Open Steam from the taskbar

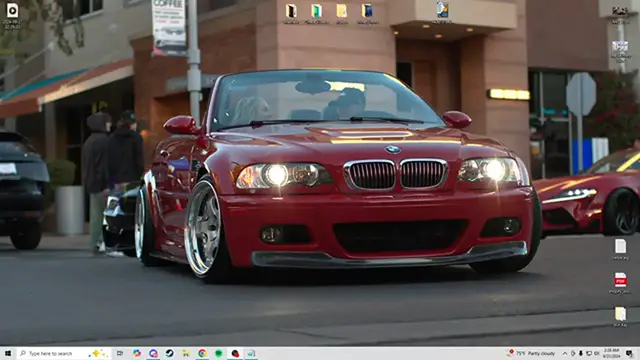click(169, 353)
